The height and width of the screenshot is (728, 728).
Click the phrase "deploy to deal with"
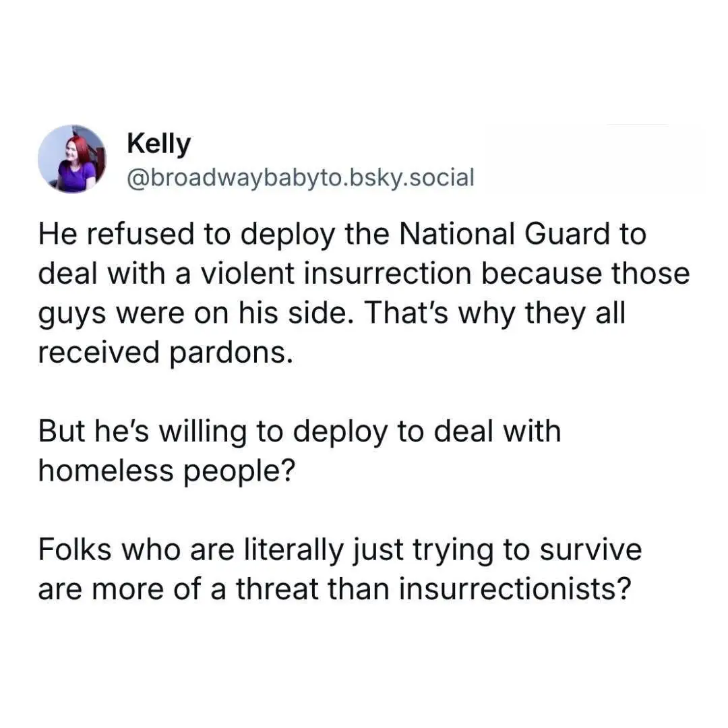427,431
